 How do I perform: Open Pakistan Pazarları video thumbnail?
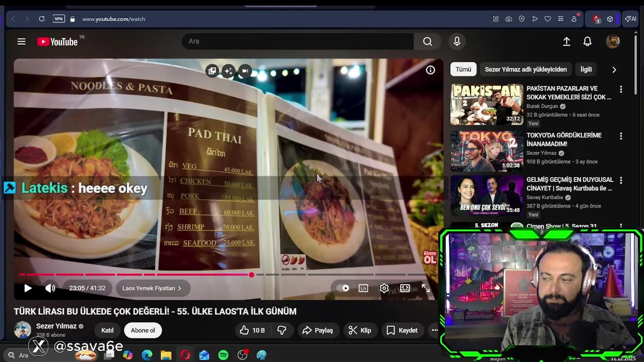[x=487, y=104]
